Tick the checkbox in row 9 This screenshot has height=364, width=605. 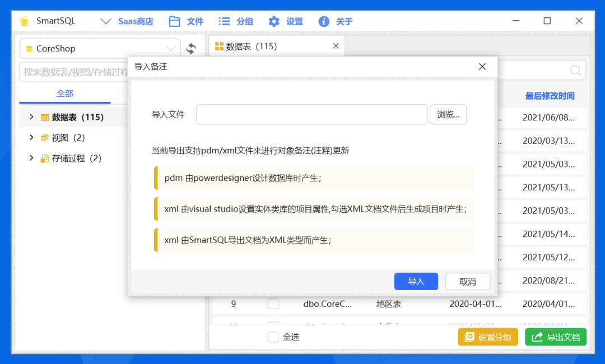pyautogui.click(x=273, y=304)
